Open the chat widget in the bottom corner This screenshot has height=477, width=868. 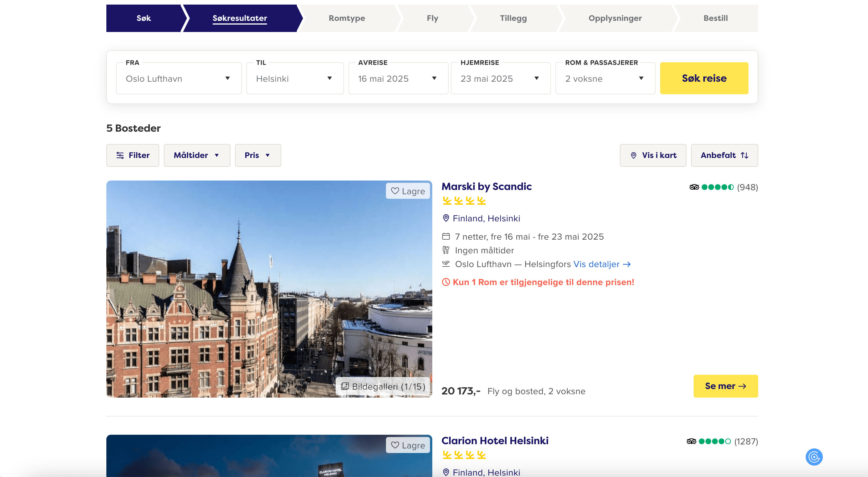click(x=814, y=457)
